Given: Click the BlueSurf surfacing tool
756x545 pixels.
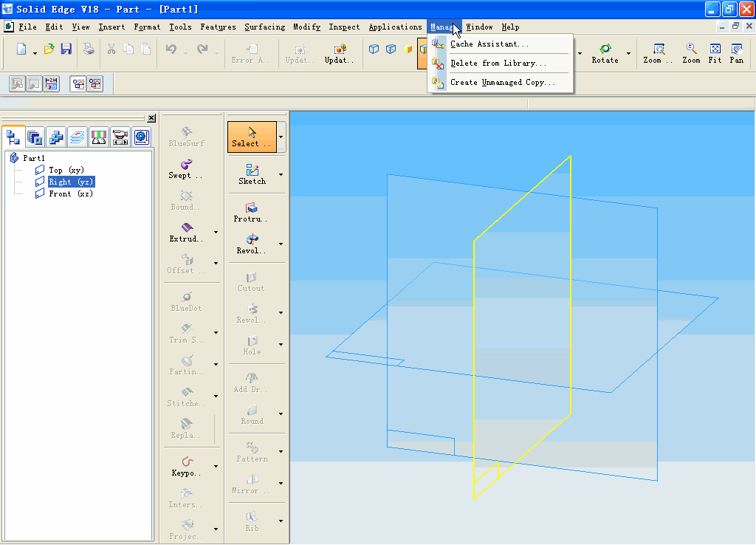Looking at the screenshot, I should click(x=187, y=137).
